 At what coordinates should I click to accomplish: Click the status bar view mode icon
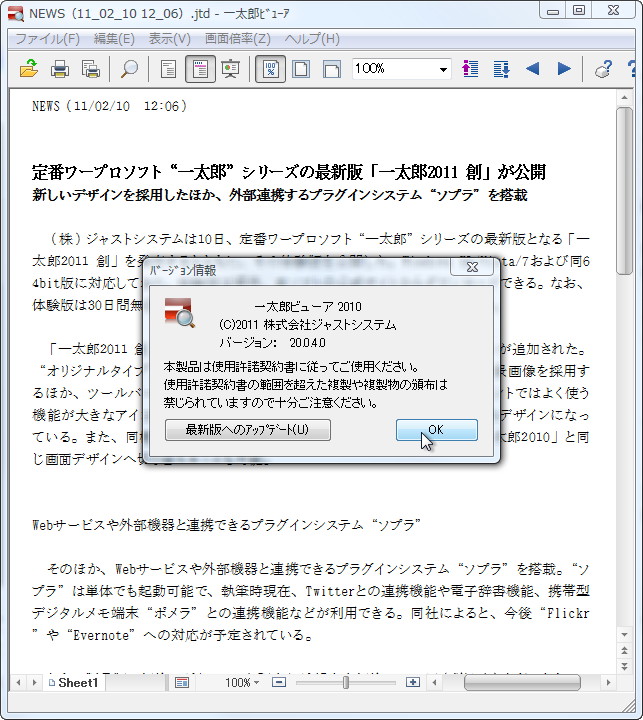(x=182, y=683)
